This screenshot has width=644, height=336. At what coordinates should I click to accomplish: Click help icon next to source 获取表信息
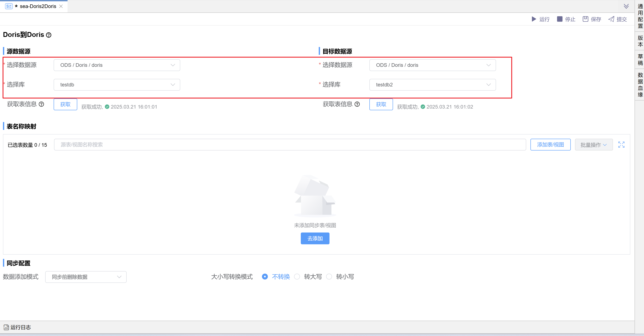click(42, 104)
